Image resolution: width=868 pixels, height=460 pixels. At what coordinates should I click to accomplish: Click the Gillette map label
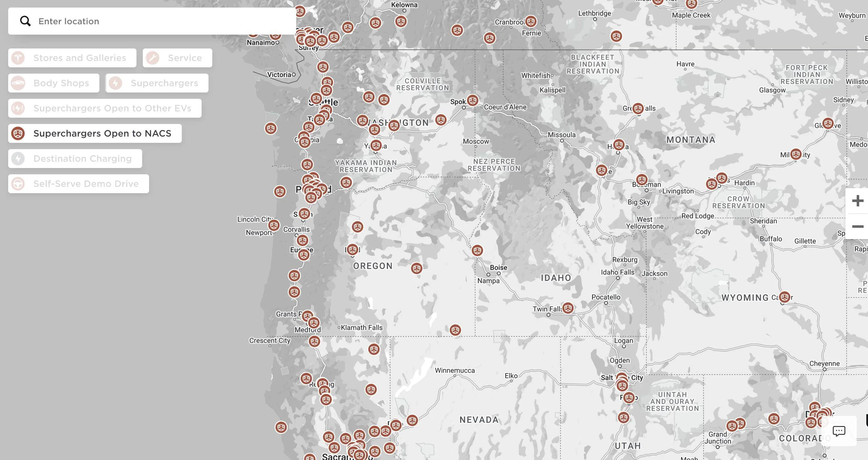(x=805, y=241)
